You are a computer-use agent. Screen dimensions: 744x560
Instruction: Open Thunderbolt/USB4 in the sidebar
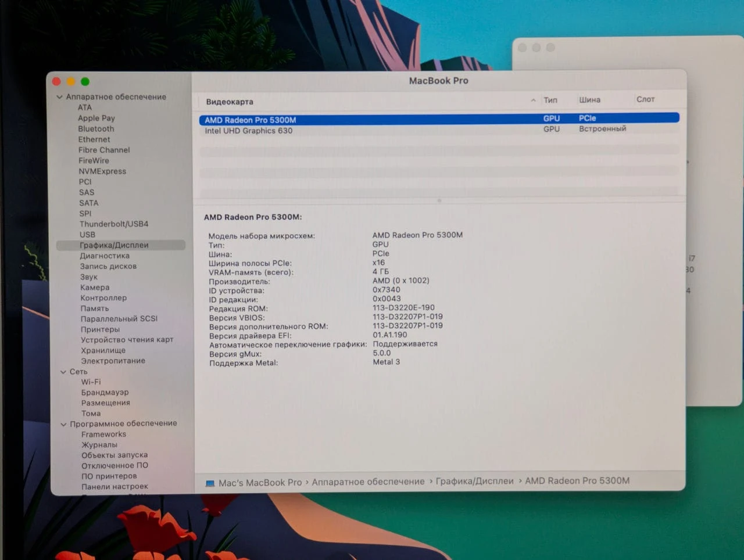coord(114,224)
